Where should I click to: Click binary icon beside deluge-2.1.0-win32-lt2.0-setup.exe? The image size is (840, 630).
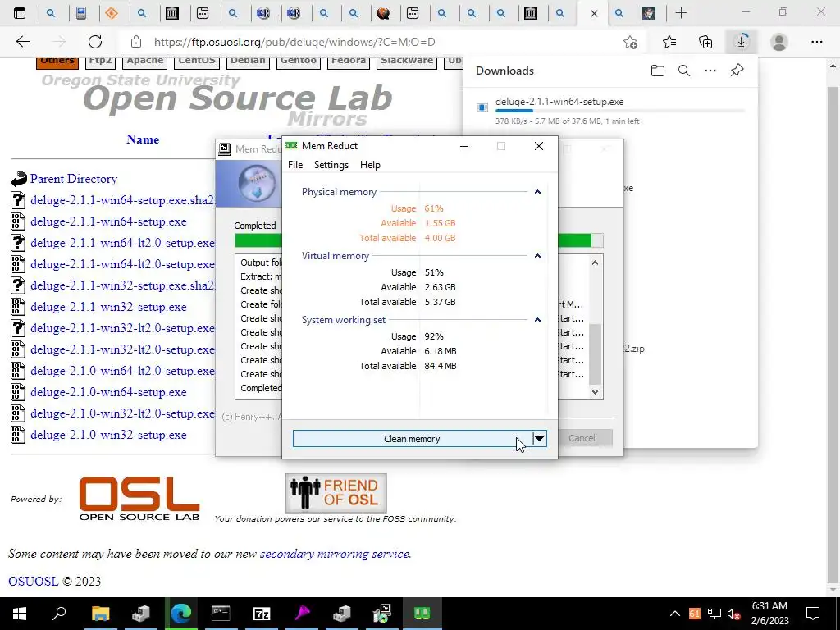(18, 413)
